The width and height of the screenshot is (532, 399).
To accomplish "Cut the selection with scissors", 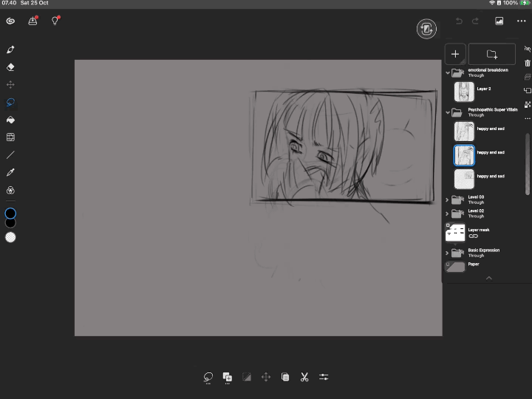I will (304, 377).
